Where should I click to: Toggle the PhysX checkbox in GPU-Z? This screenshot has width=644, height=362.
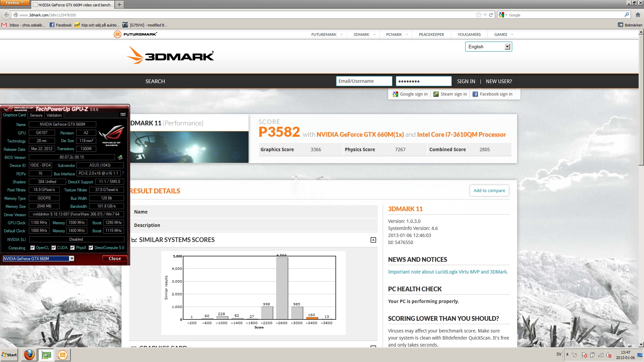coord(72,248)
